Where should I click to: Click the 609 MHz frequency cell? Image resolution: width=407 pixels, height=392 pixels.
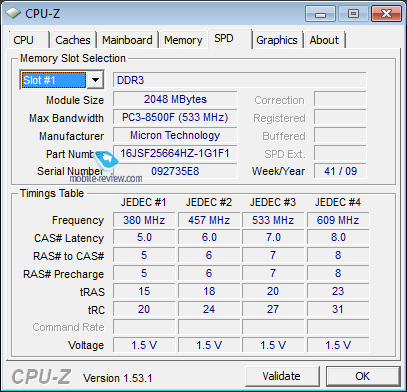(338, 220)
